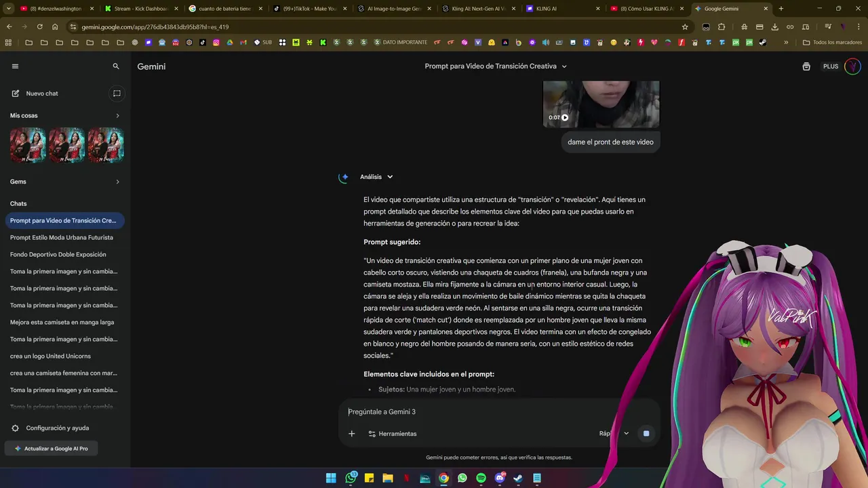Open File Explorer in taskbar
Image resolution: width=868 pixels, height=488 pixels.
(388, 478)
